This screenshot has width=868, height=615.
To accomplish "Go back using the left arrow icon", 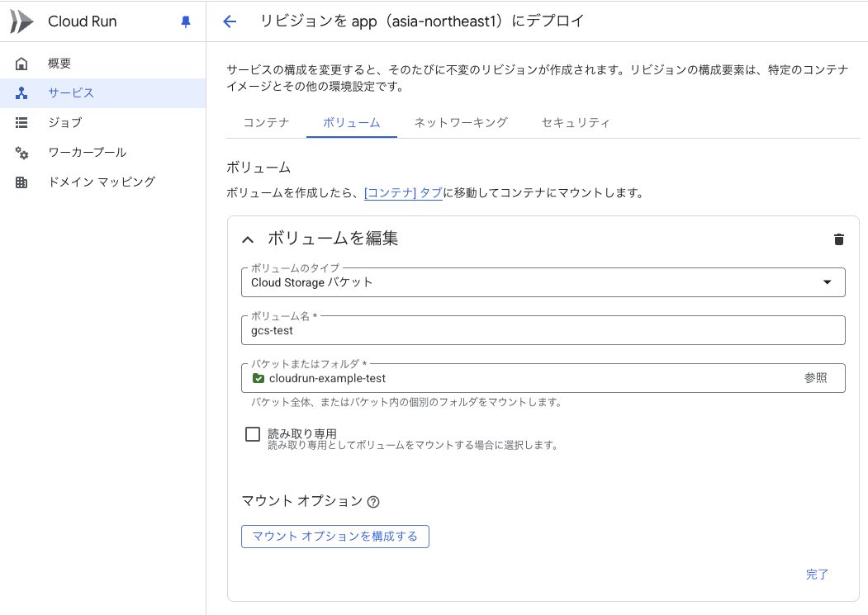I will point(230,21).
